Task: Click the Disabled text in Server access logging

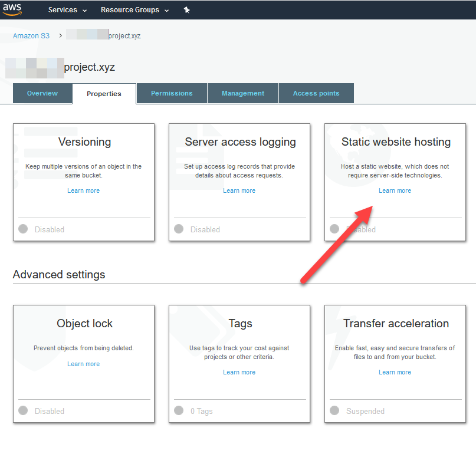Action: 205,229
